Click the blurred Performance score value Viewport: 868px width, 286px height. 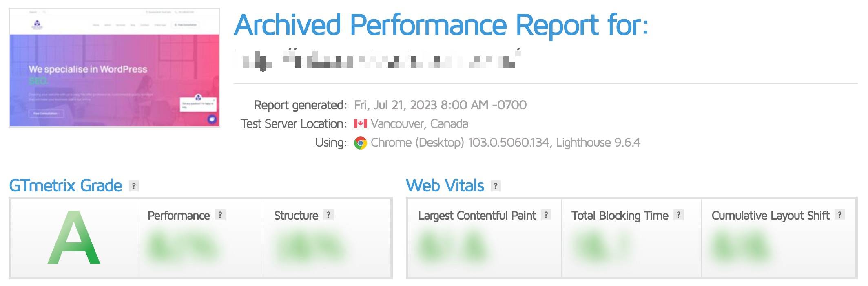tap(182, 246)
